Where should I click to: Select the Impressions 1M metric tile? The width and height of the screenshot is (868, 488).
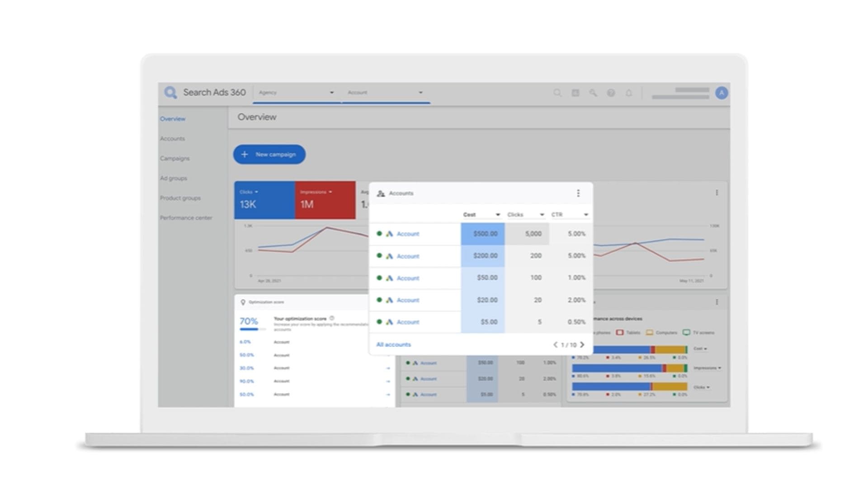[325, 200]
